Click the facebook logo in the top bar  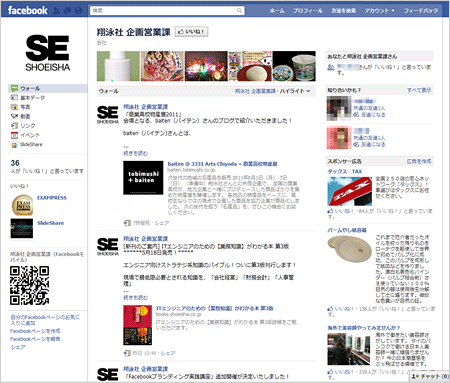[x=27, y=10]
